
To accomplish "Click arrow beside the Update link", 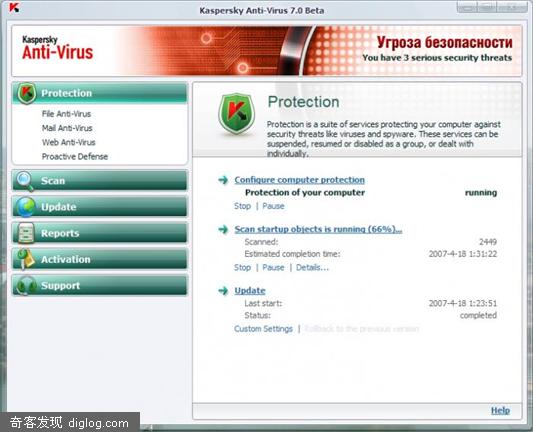I will click(x=223, y=291).
